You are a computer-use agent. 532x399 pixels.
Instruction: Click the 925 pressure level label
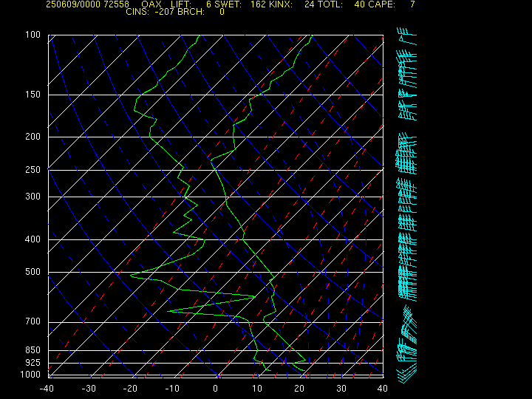33,363
